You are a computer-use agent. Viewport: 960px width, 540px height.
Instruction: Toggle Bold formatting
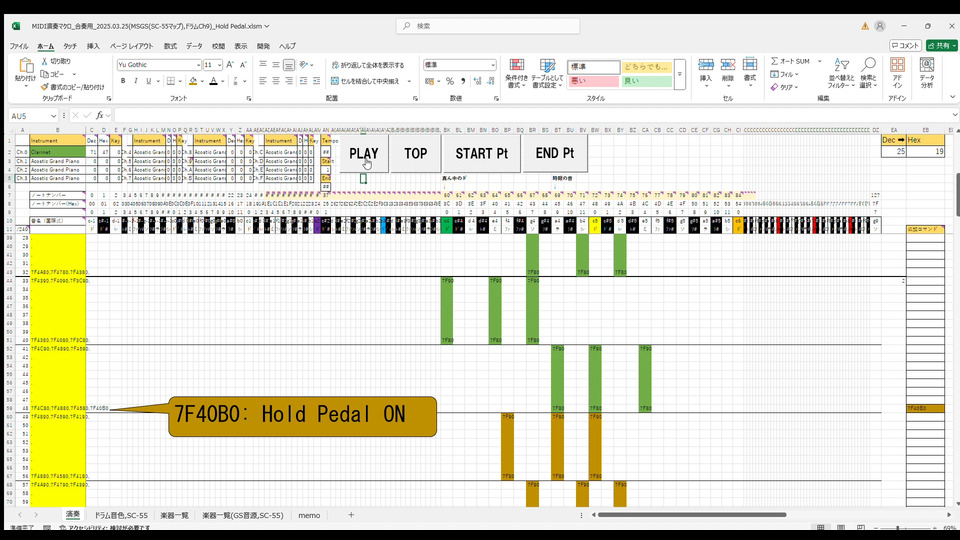[x=123, y=81]
